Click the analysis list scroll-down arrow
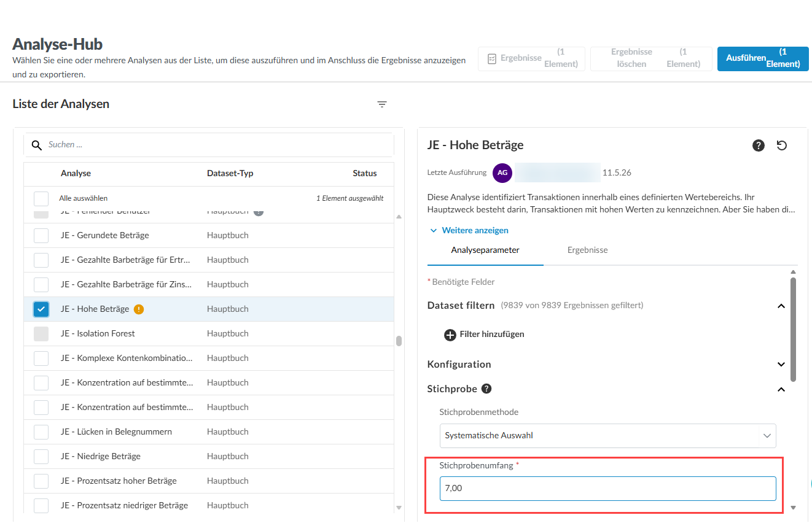Image resolution: width=812 pixels, height=523 pixels. click(x=399, y=508)
